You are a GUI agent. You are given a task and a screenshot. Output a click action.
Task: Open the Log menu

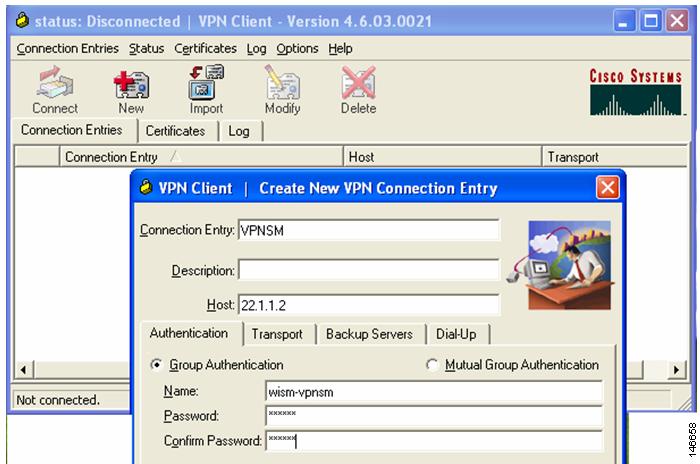click(x=256, y=48)
